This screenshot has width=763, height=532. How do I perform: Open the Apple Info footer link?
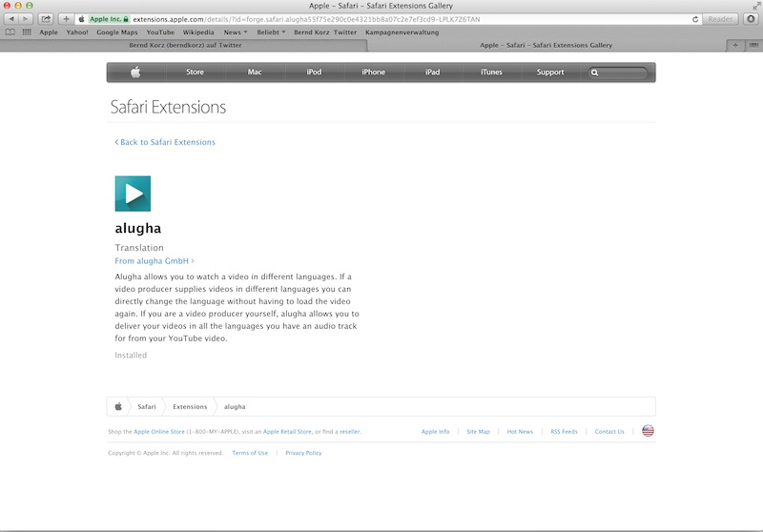(x=436, y=431)
